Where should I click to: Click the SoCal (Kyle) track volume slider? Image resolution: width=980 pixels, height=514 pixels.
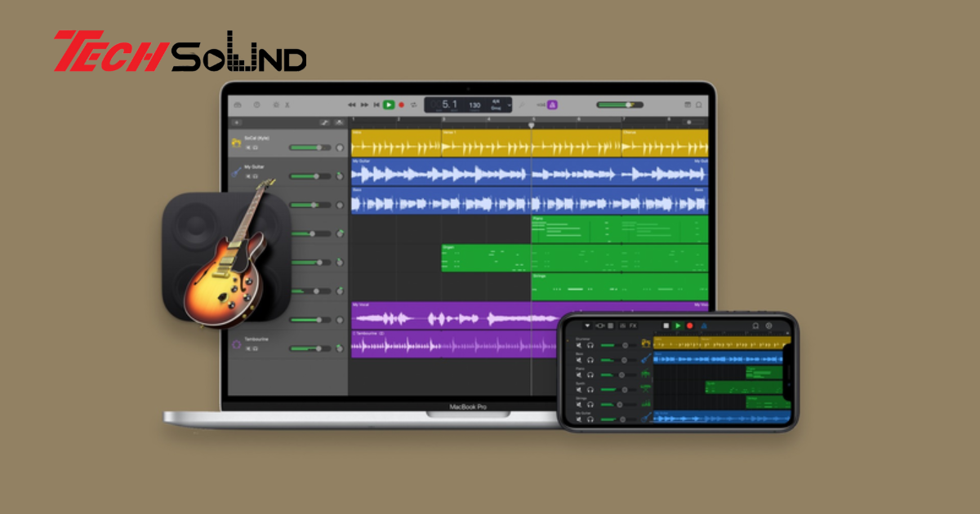(310, 148)
